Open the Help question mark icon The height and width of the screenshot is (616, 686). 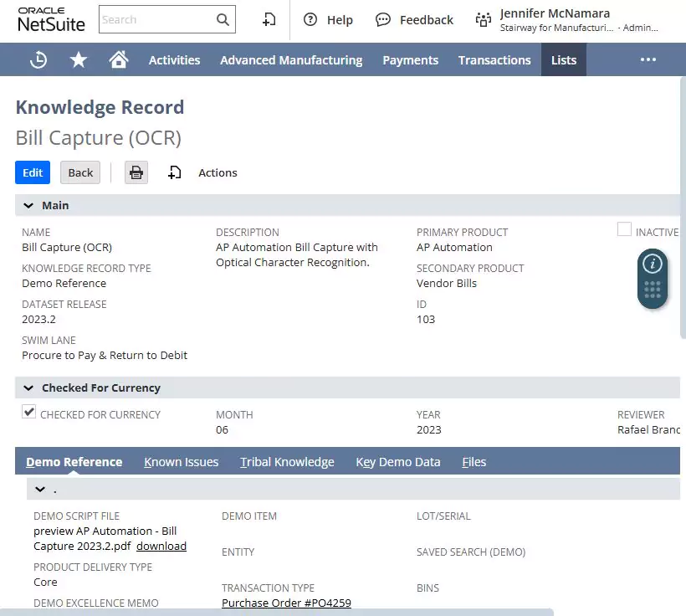(310, 20)
